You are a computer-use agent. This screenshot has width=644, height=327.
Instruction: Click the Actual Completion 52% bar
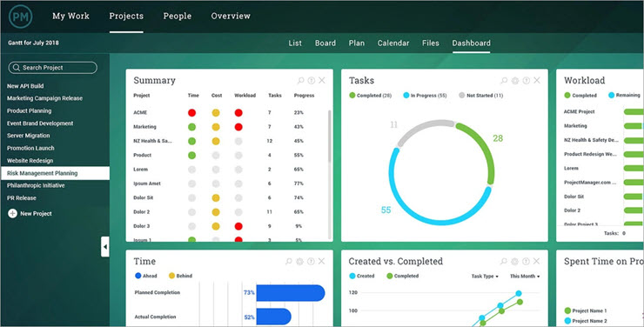click(273, 317)
